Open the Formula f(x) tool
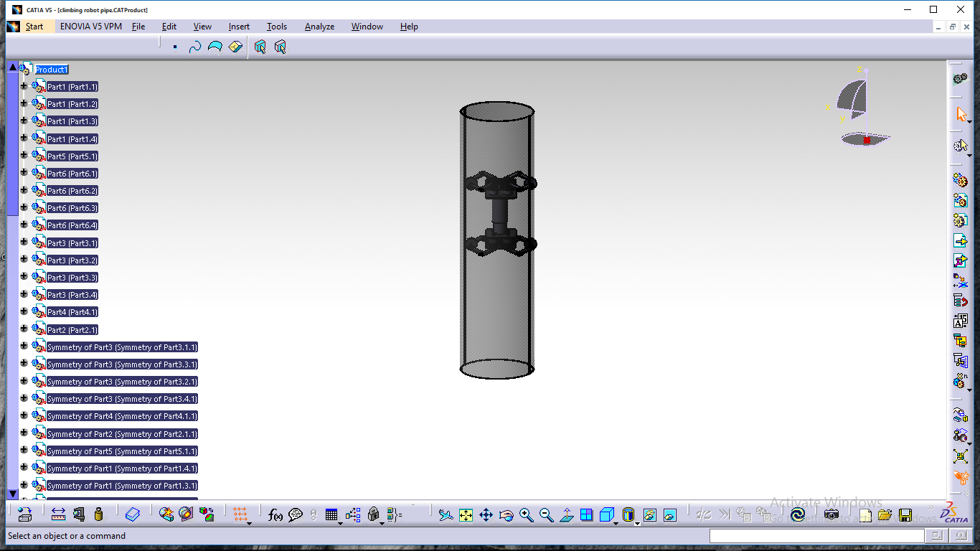980x551 pixels. coord(275,514)
